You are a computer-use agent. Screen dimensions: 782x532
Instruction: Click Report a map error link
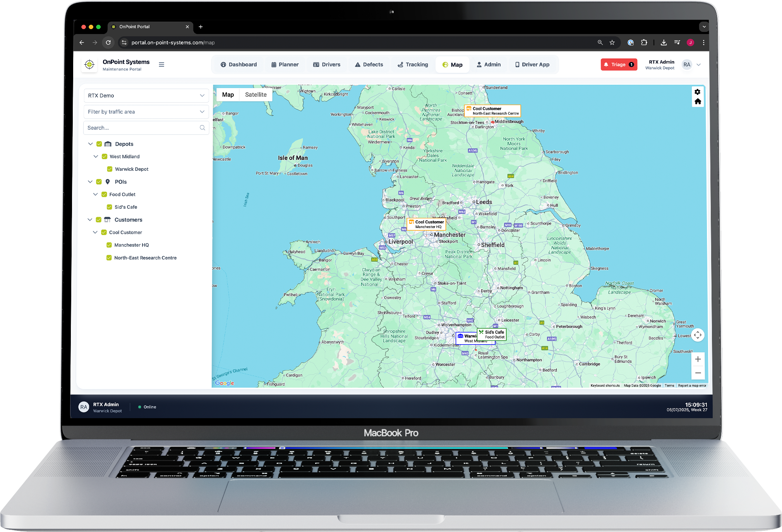coord(692,386)
